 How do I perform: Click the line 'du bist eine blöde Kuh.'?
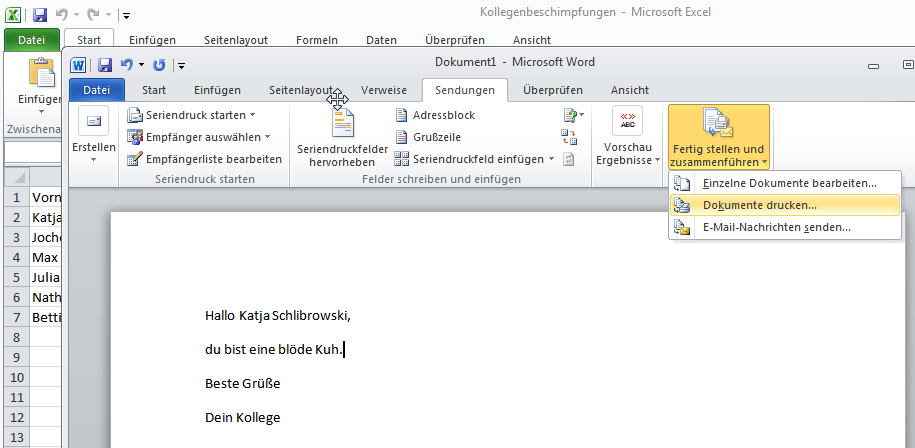click(273, 350)
